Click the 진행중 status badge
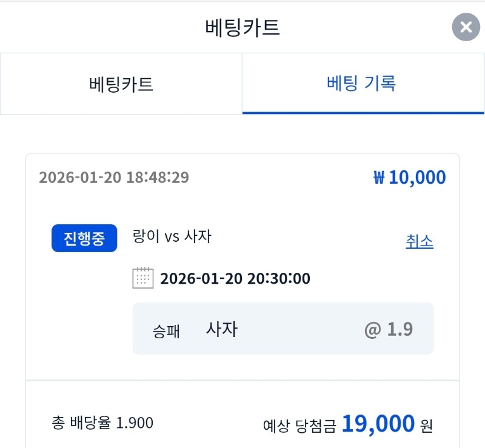Viewport: 485px width, 448px height. point(84,238)
